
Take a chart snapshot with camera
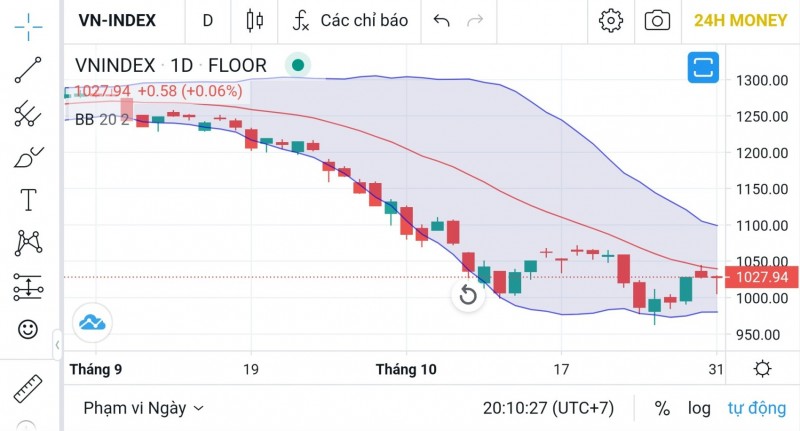(x=657, y=20)
